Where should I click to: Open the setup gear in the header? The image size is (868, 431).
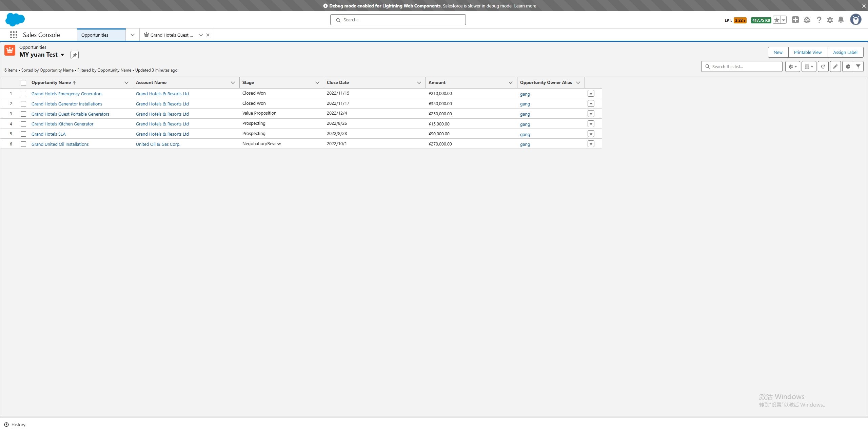point(830,20)
